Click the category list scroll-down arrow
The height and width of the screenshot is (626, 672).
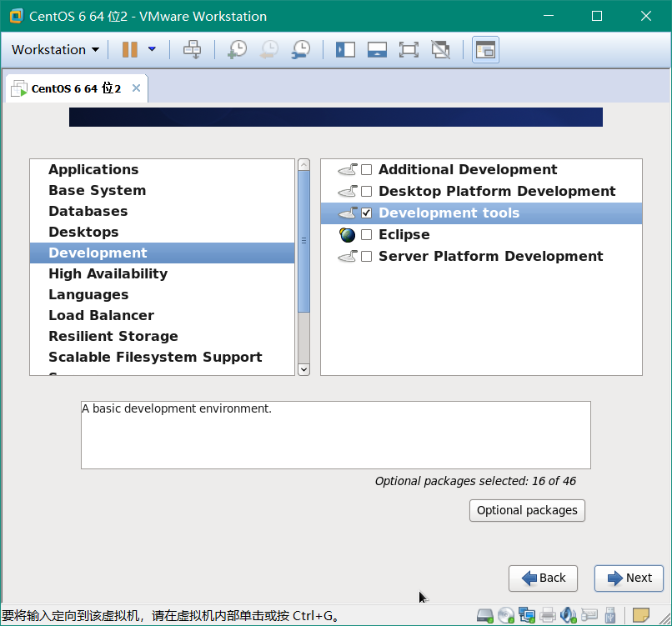(x=303, y=368)
